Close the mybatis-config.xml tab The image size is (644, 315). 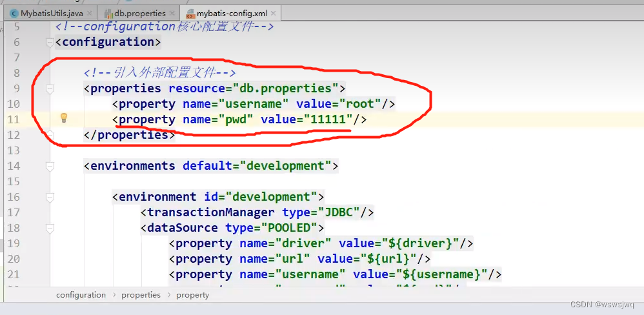tap(274, 14)
